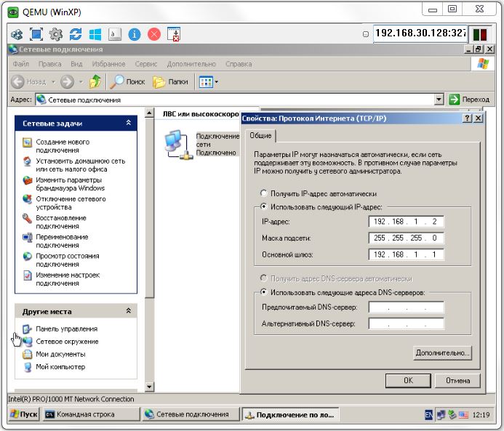Select Использовать следующий IP-адрес radio

264,206
